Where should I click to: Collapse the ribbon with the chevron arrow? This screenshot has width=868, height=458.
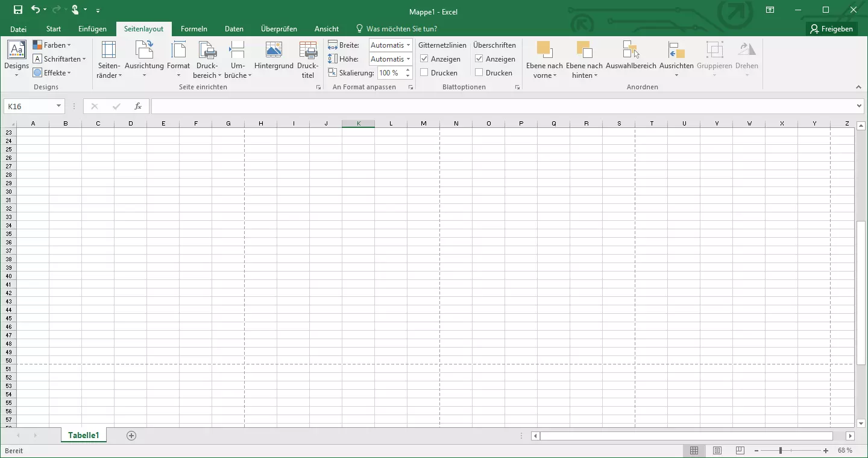click(859, 87)
